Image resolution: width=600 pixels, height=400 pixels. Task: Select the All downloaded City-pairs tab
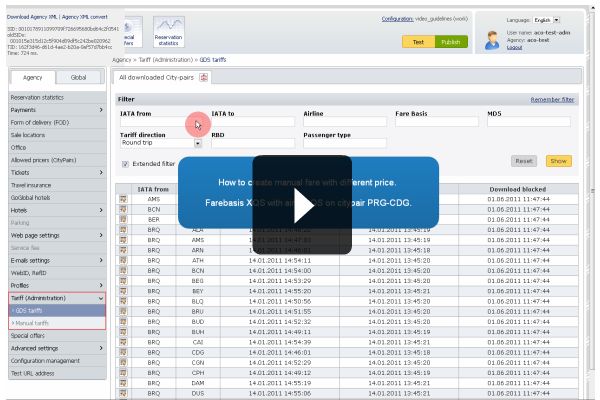pos(157,77)
